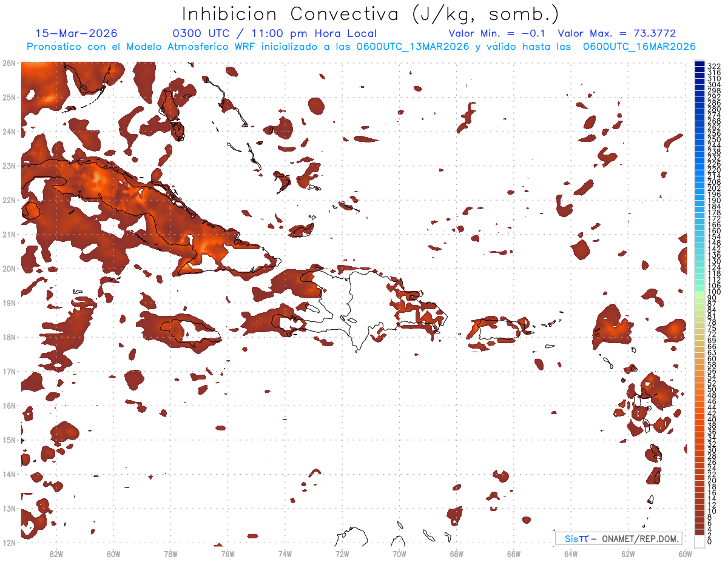
Task: Click the 82W longitude label
Action: pyautogui.click(x=56, y=553)
